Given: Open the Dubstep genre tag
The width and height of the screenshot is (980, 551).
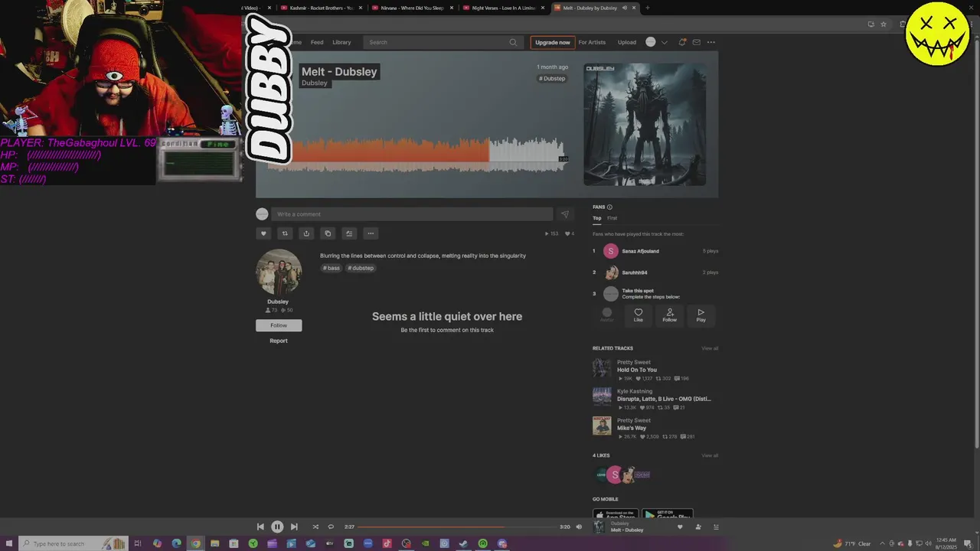Looking at the screenshot, I should pos(552,78).
